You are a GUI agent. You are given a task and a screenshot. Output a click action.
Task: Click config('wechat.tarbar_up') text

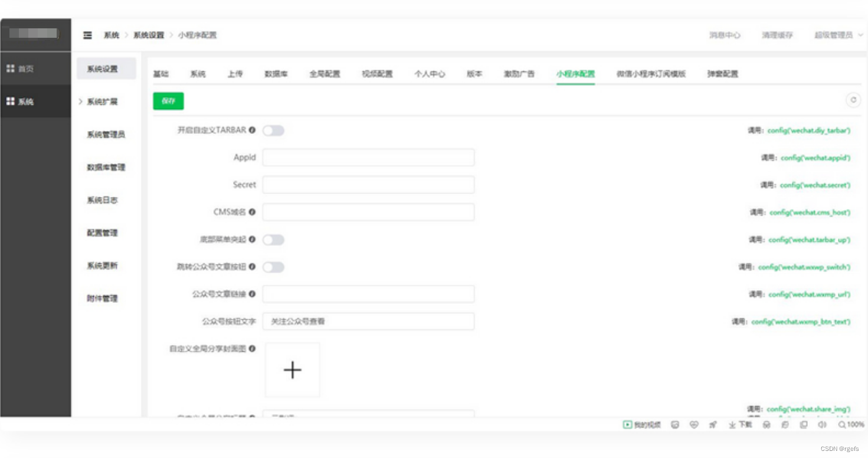[810, 240]
